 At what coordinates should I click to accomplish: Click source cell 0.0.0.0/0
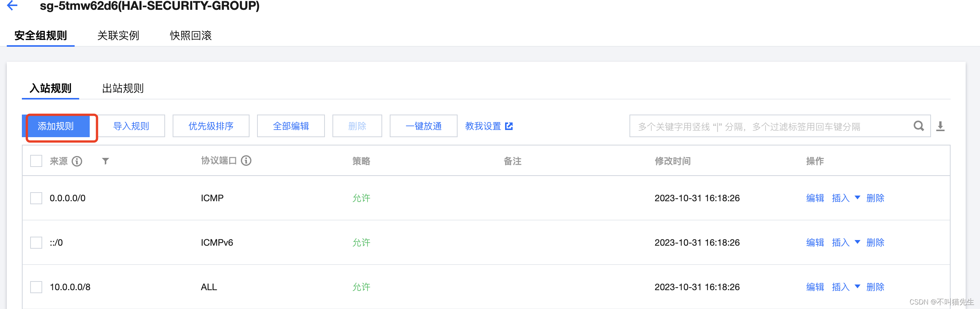click(67, 198)
